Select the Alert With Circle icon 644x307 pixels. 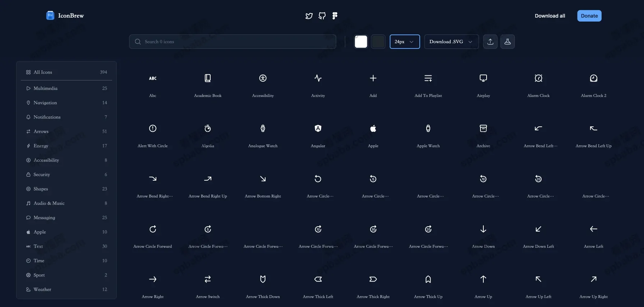pos(153,129)
